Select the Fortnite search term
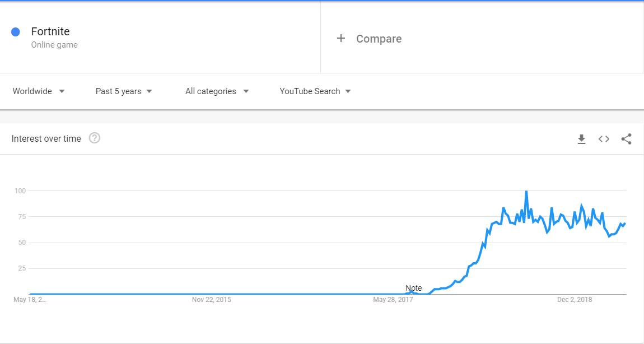Viewport: 644px width, 344px height. coord(50,31)
